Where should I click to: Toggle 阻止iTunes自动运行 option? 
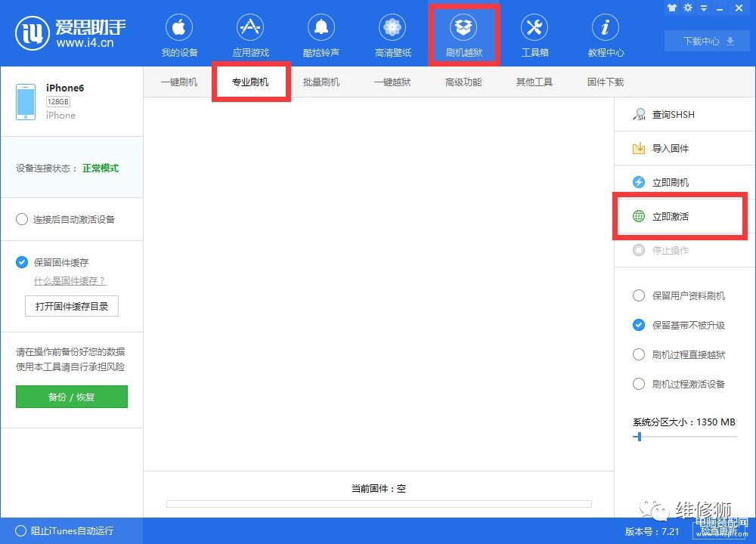pos(20,530)
